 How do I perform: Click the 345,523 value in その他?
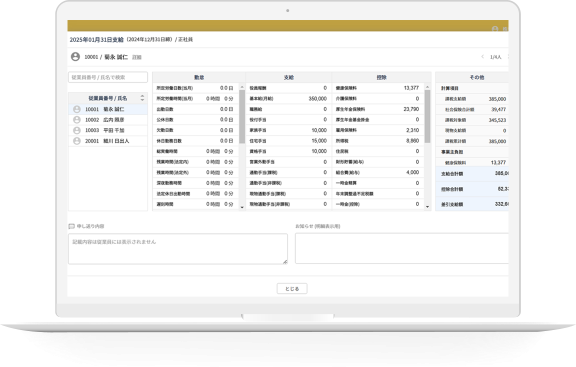point(497,120)
